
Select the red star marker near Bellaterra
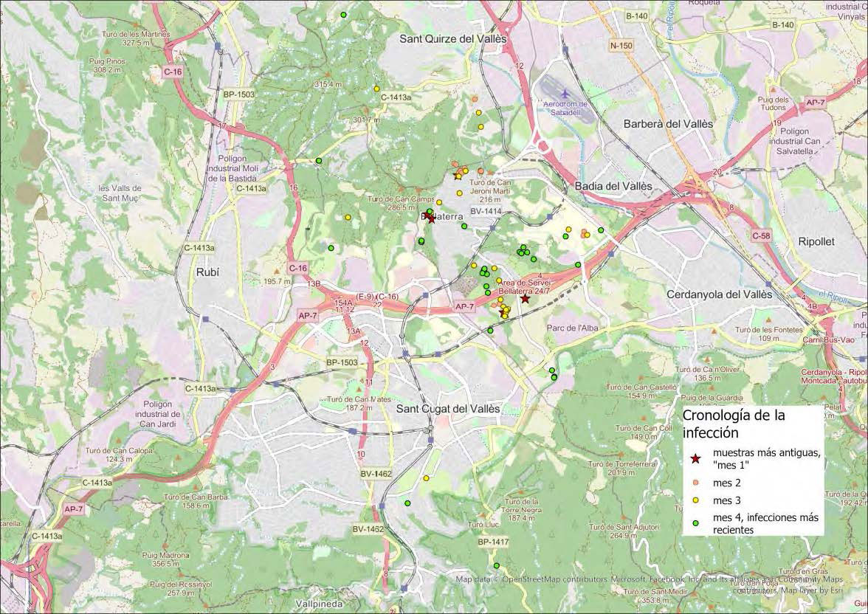click(x=431, y=219)
